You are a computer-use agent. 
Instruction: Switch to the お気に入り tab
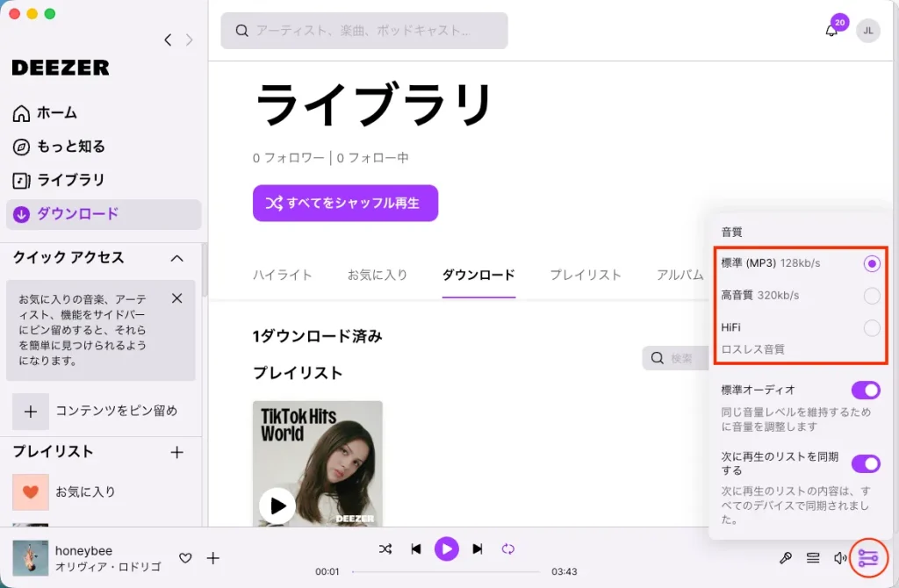click(x=377, y=275)
